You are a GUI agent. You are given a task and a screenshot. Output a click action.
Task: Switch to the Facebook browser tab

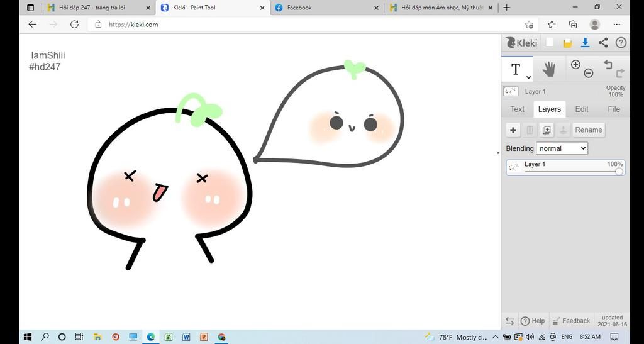[x=326, y=8]
